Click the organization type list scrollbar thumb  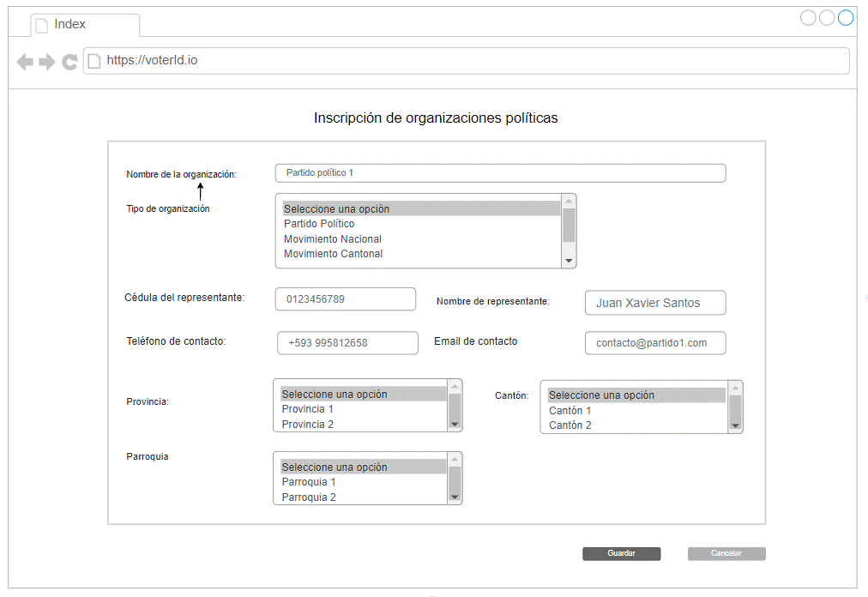tap(569, 226)
